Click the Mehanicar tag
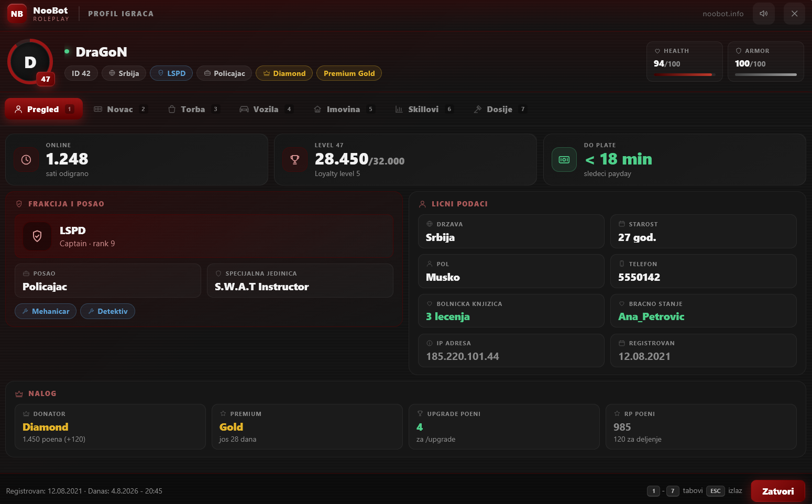Image resolution: width=812 pixels, height=504 pixels. click(x=46, y=311)
